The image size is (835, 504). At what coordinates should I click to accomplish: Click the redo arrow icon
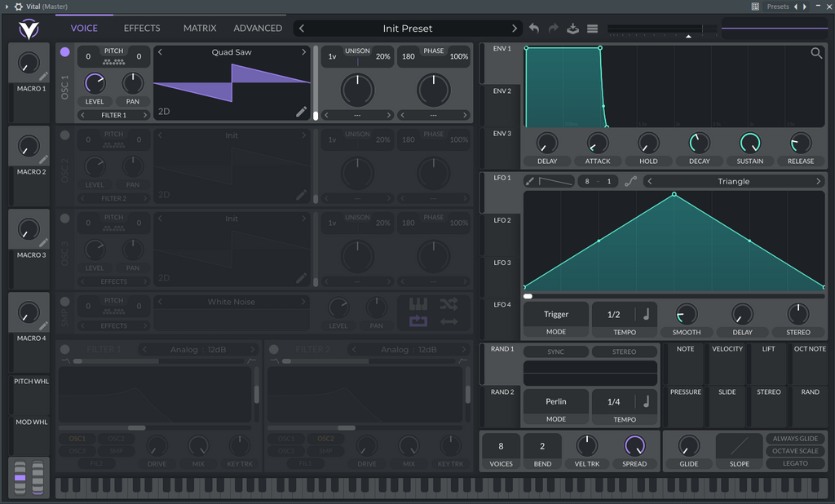(554, 29)
